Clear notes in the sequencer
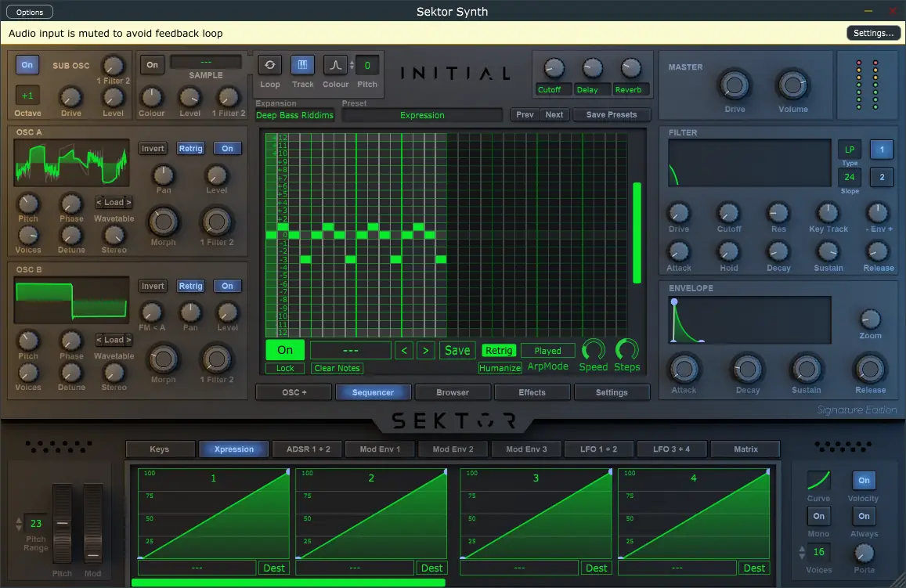Image resolution: width=906 pixels, height=588 pixels. coord(337,368)
